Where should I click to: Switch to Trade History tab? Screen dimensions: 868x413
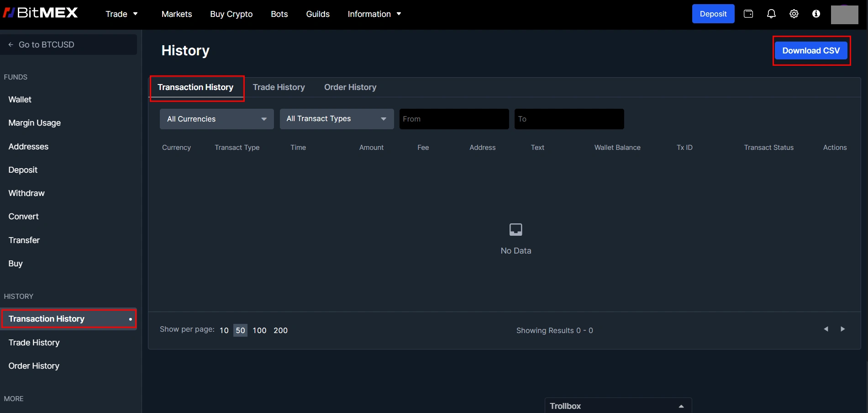279,87
